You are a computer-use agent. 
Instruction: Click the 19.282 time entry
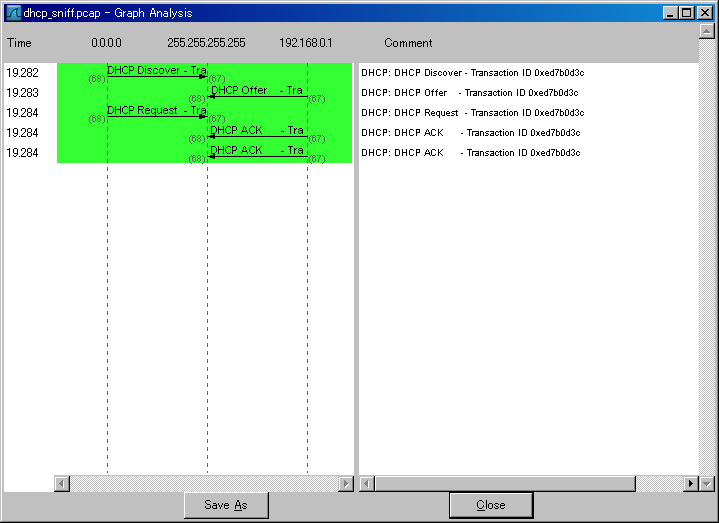[22, 73]
